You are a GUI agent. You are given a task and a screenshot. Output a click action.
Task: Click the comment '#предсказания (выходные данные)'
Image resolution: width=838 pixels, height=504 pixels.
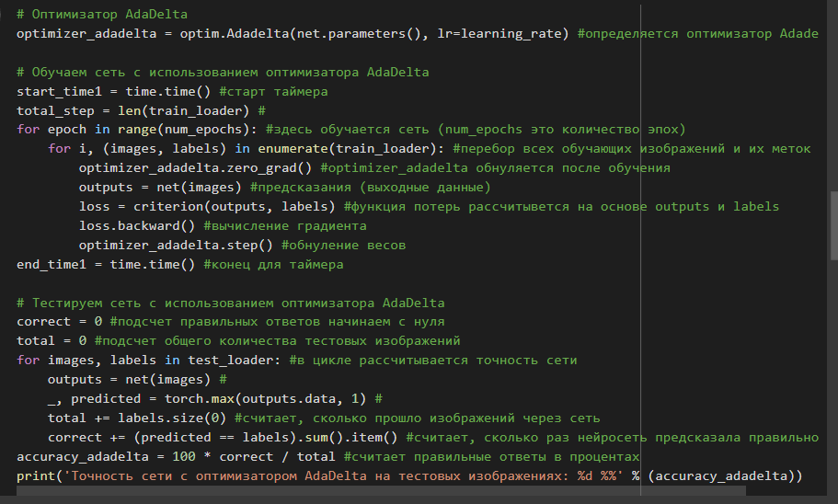coord(371,187)
